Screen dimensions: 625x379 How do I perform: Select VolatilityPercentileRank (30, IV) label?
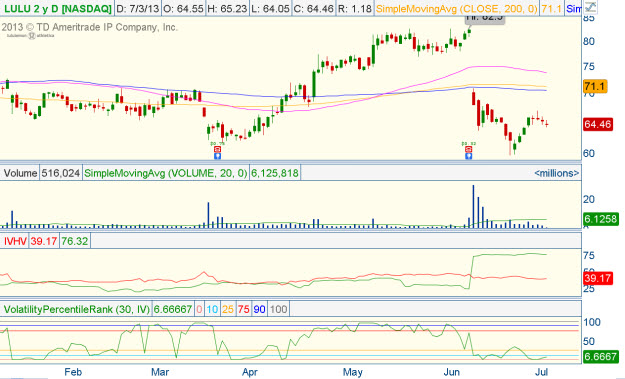pyautogui.click(x=77, y=309)
